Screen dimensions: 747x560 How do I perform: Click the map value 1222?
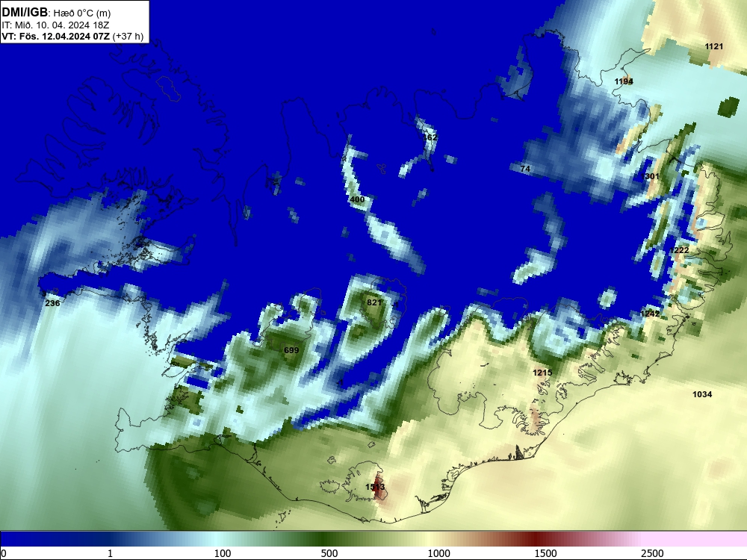pyautogui.click(x=679, y=250)
